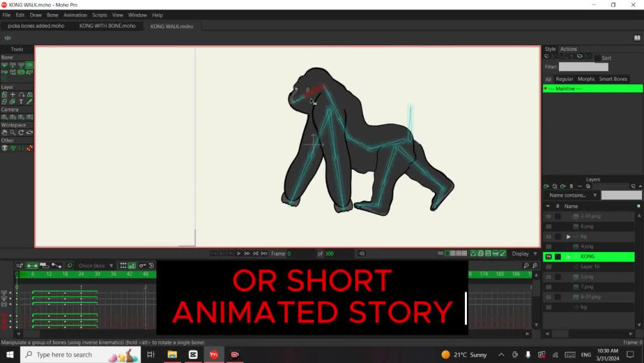The width and height of the screenshot is (644, 363).
Task: Select the Text layer tool
Action: (x=21, y=102)
